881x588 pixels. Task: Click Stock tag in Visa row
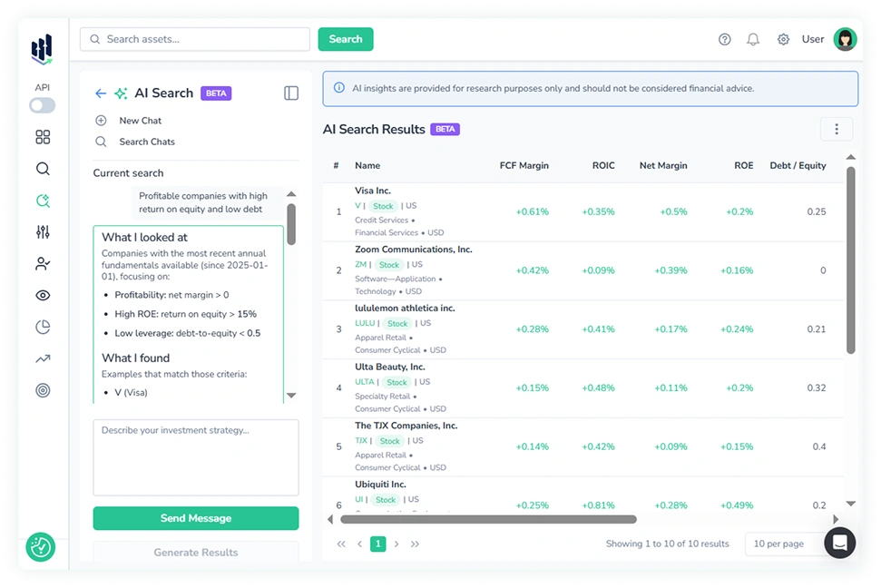[383, 206]
